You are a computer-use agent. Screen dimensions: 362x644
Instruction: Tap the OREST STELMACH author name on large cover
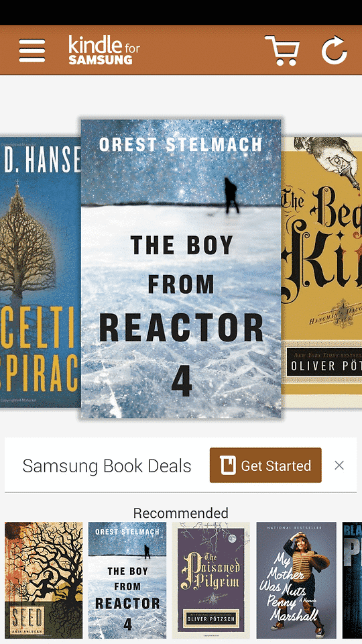[x=180, y=145]
